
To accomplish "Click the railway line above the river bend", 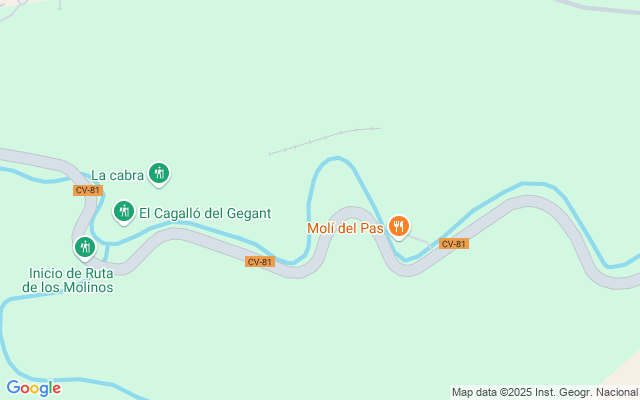I will pos(325,138).
